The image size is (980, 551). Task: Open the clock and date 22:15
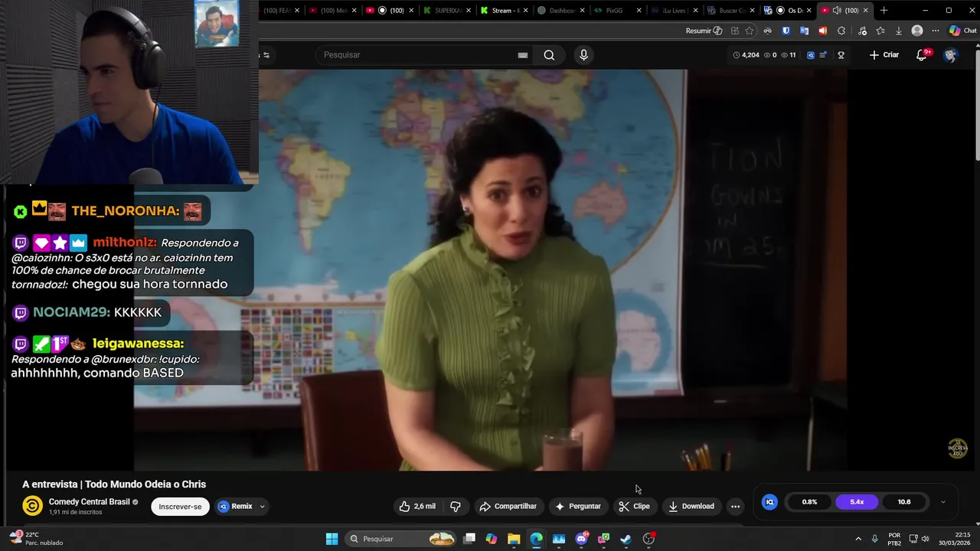953,539
